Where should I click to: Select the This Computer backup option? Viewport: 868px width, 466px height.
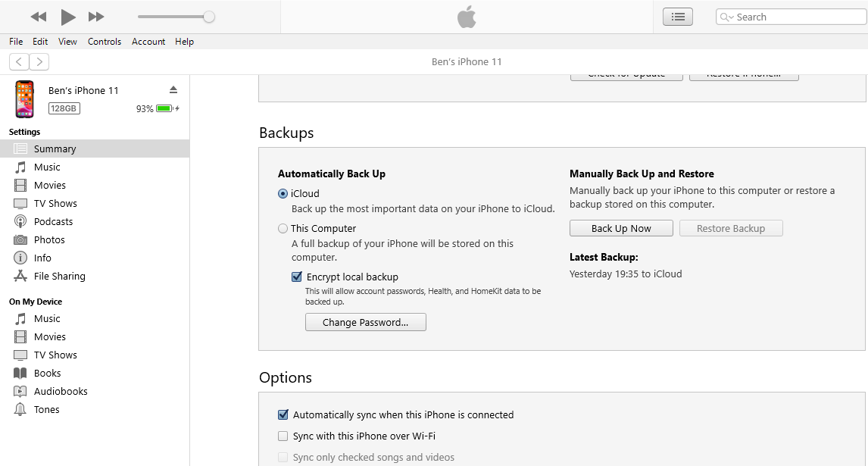(283, 228)
